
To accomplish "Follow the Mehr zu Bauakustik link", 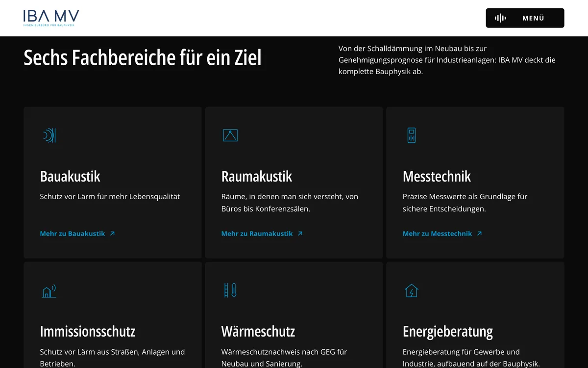I will click(77, 234).
